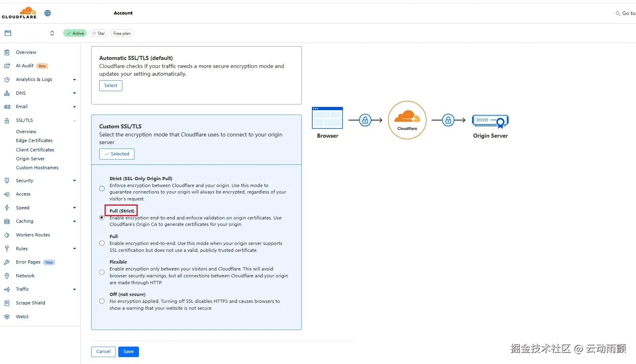
Task: Click the Scrape Shield icon
Action: [7, 303]
